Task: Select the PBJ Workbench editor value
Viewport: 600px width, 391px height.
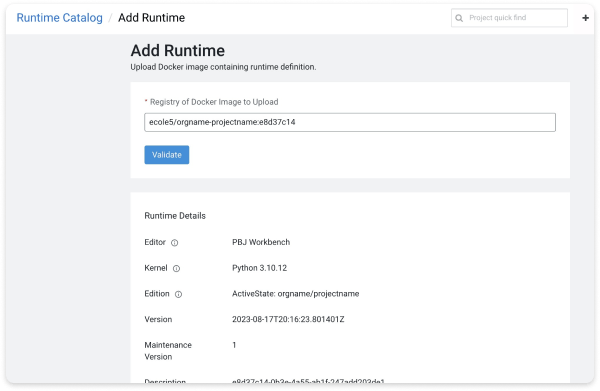Action: click(x=261, y=242)
